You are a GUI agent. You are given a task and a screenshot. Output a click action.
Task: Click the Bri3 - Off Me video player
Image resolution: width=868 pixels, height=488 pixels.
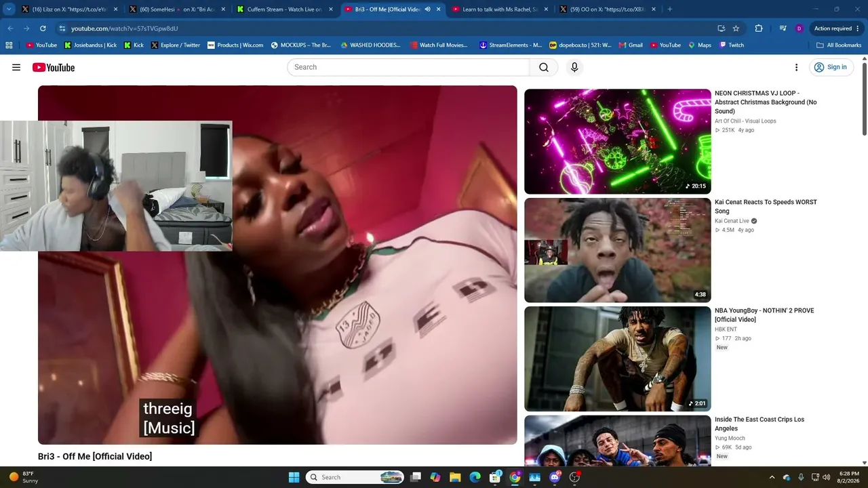277,265
